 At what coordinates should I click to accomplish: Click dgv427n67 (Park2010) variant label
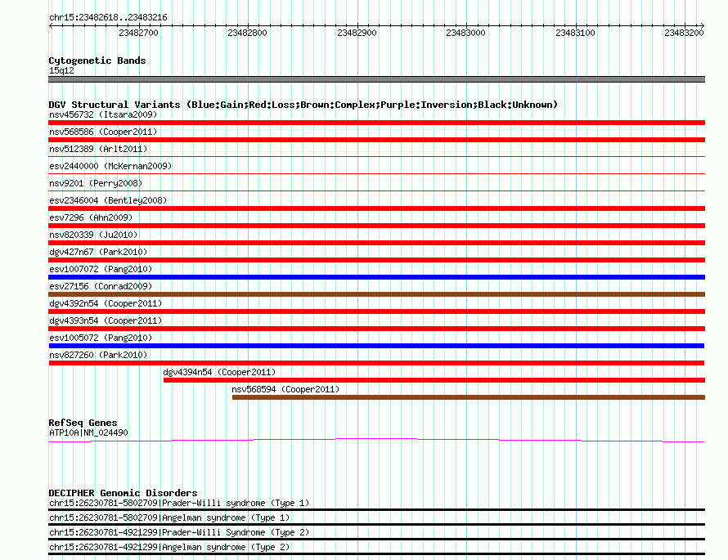(x=98, y=252)
